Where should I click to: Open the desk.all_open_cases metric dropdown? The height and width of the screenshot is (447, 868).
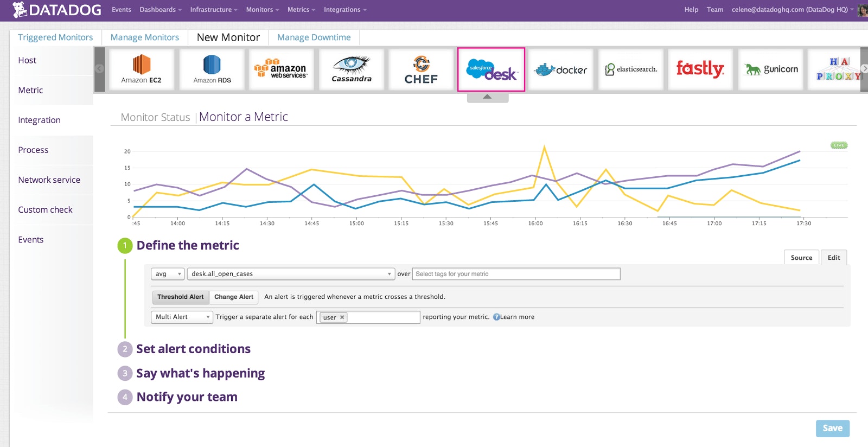pyautogui.click(x=290, y=274)
